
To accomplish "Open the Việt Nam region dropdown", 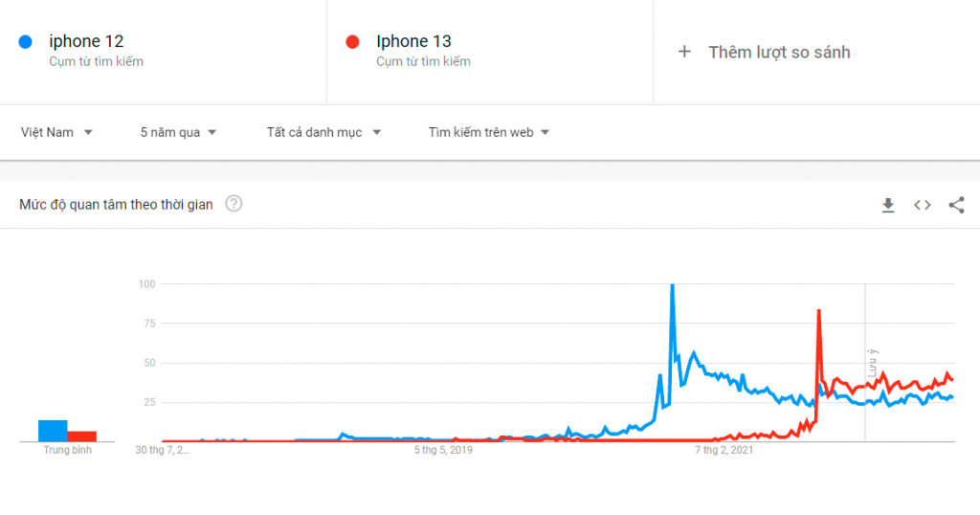I will 56,132.
